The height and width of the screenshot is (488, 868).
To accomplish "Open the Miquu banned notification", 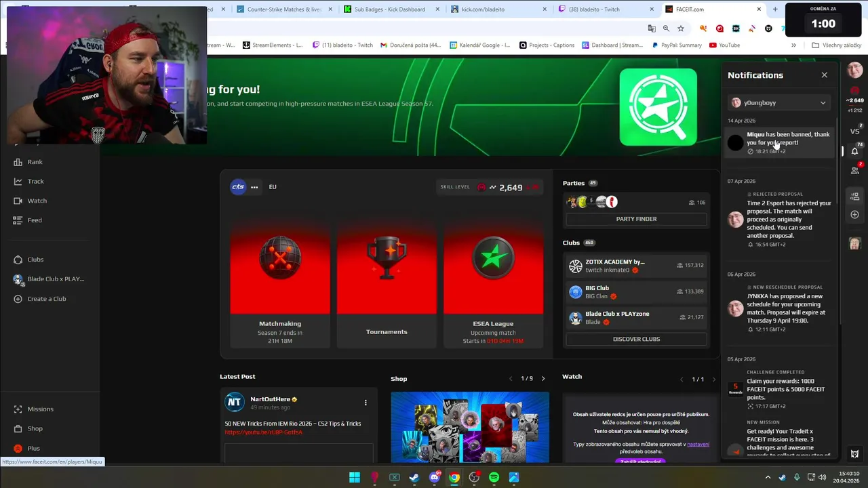I will pyautogui.click(x=779, y=142).
